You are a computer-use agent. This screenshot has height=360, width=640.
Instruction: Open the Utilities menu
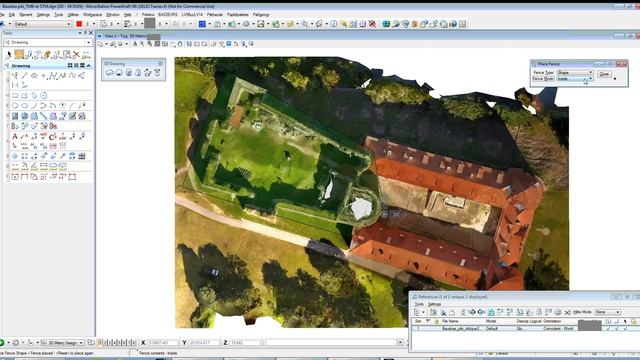tap(73, 15)
